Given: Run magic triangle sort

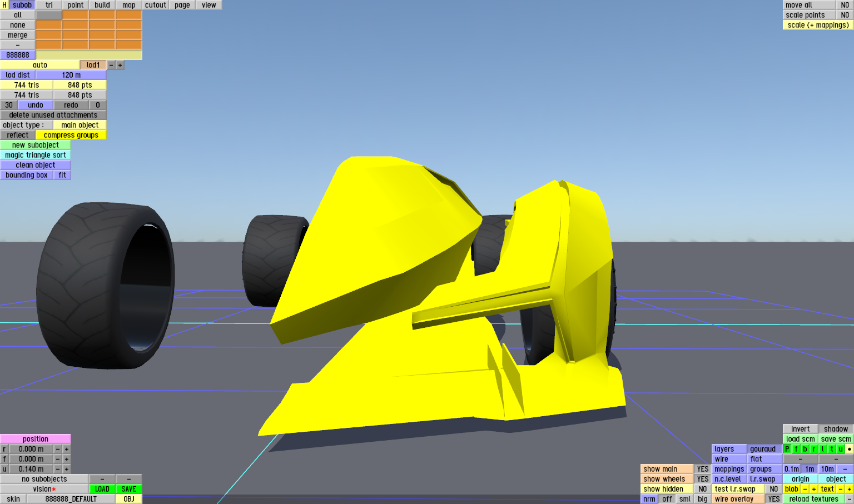Looking at the screenshot, I should 36,155.
